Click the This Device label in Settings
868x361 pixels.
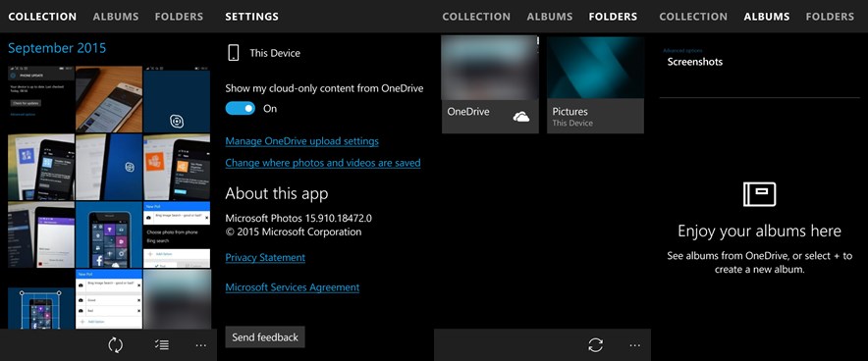[x=275, y=53]
